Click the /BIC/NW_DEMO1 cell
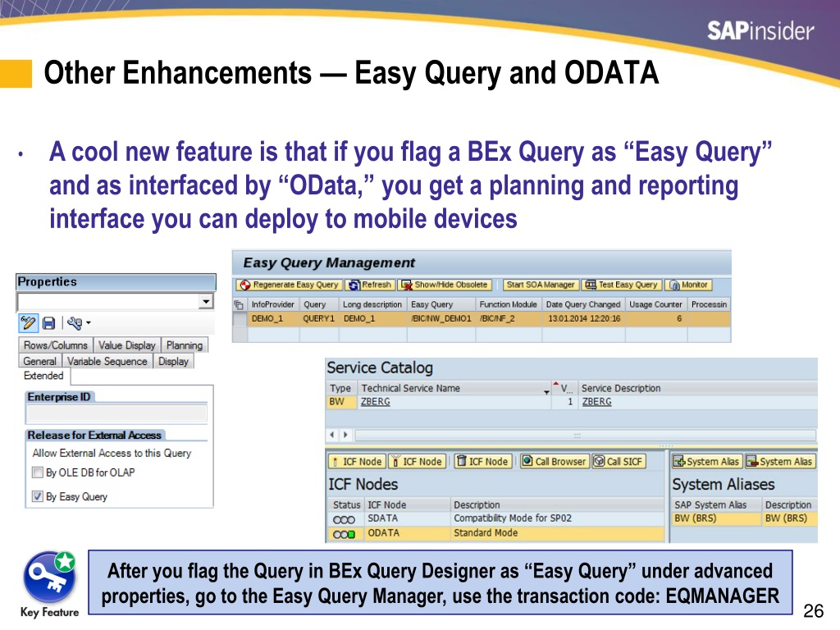 point(441,319)
